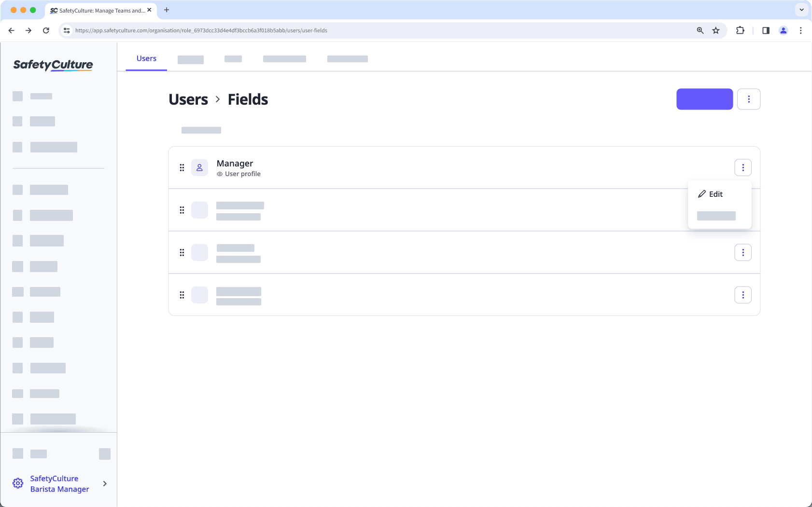The width and height of the screenshot is (812, 507).
Task: Click the zoom magnifier icon in address bar
Action: point(700,30)
